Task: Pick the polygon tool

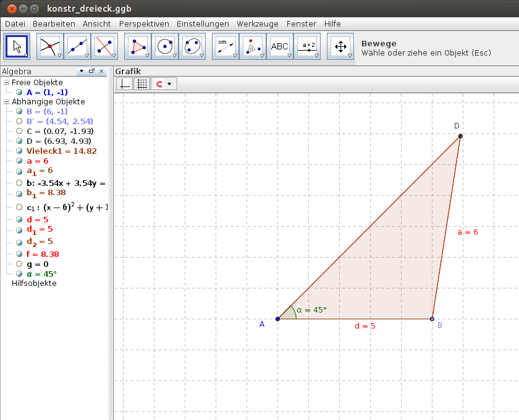Action: coord(138,46)
